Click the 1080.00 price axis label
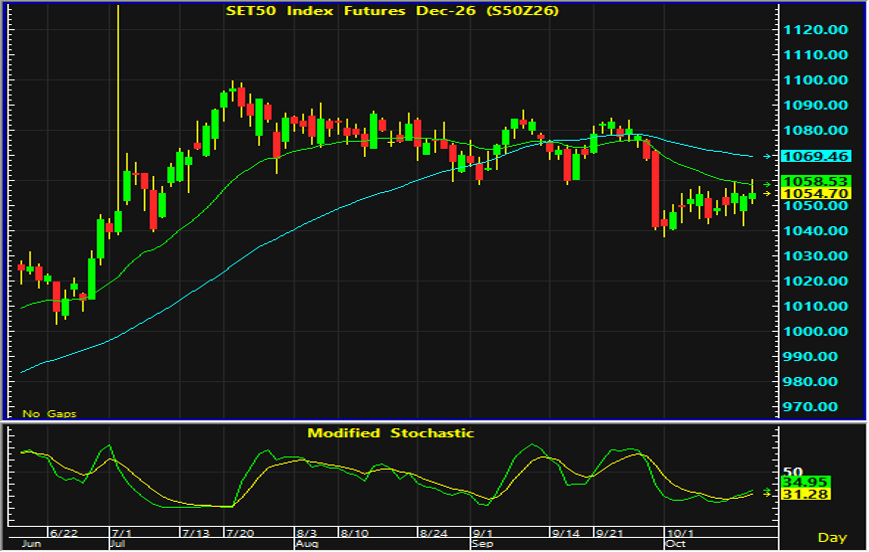This screenshot has height=552, width=869. coord(815,131)
